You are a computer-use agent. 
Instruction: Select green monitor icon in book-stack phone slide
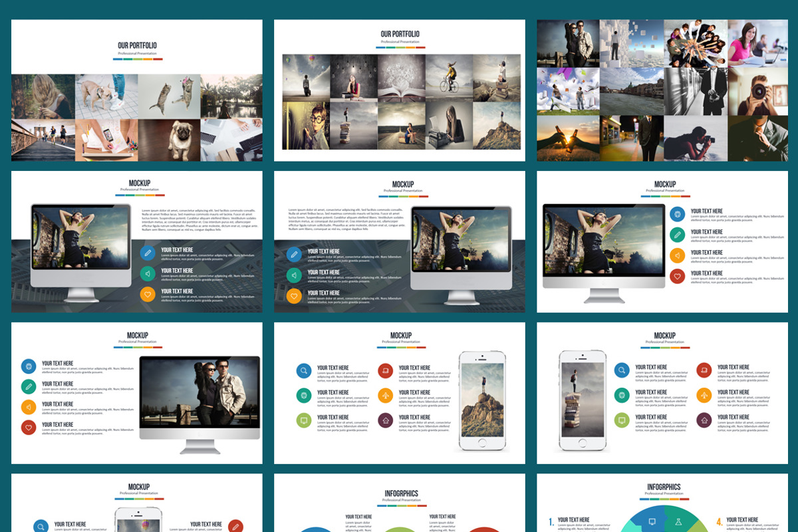pyautogui.click(x=622, y=420)
